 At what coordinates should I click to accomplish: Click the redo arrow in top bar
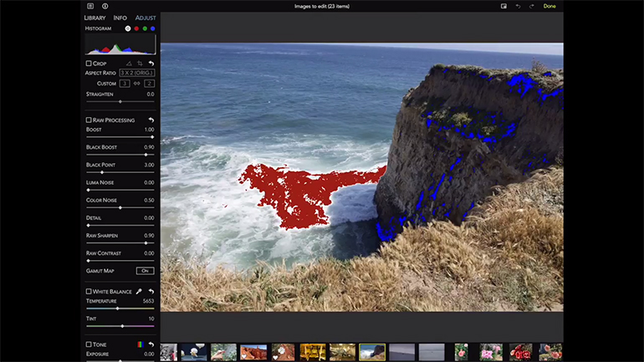(x=531, y=6)
